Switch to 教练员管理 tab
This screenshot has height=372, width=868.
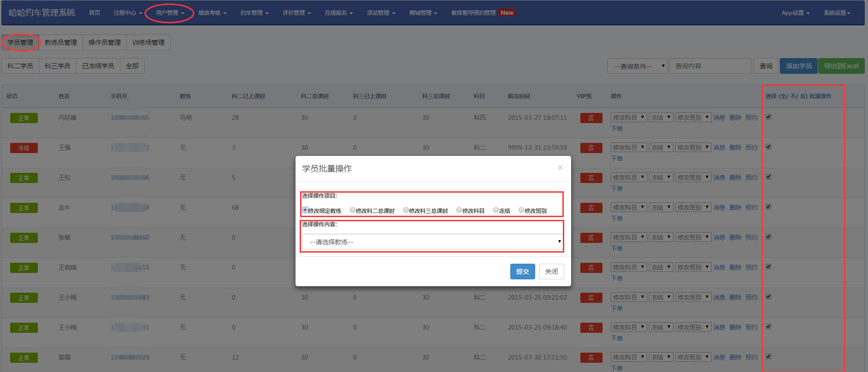[x=61, y=42]
